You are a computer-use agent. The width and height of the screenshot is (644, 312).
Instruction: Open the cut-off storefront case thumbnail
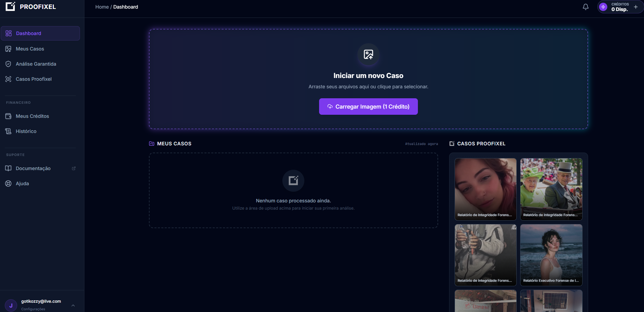click(x=485, y=301)
